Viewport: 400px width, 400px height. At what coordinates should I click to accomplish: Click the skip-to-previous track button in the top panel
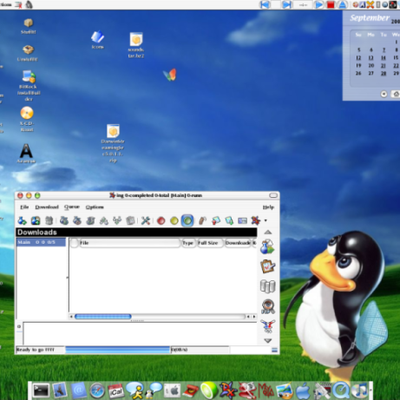pos(265,5)
